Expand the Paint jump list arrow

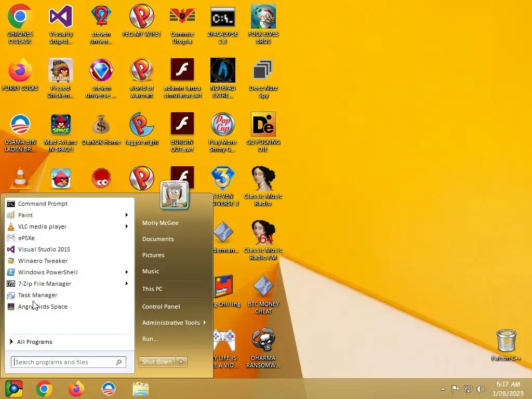coord(127,215)
